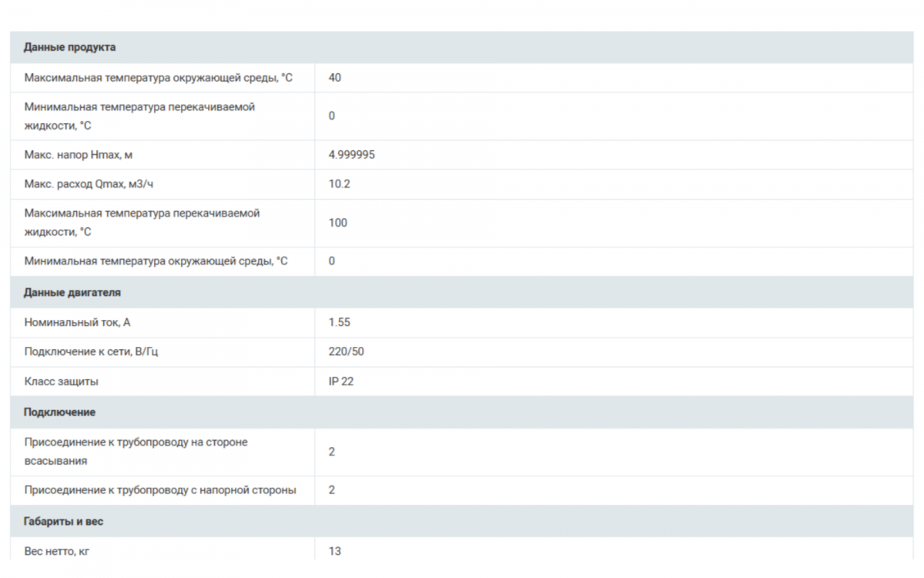
Task: Click the net weight value 13
Action: 335,552
